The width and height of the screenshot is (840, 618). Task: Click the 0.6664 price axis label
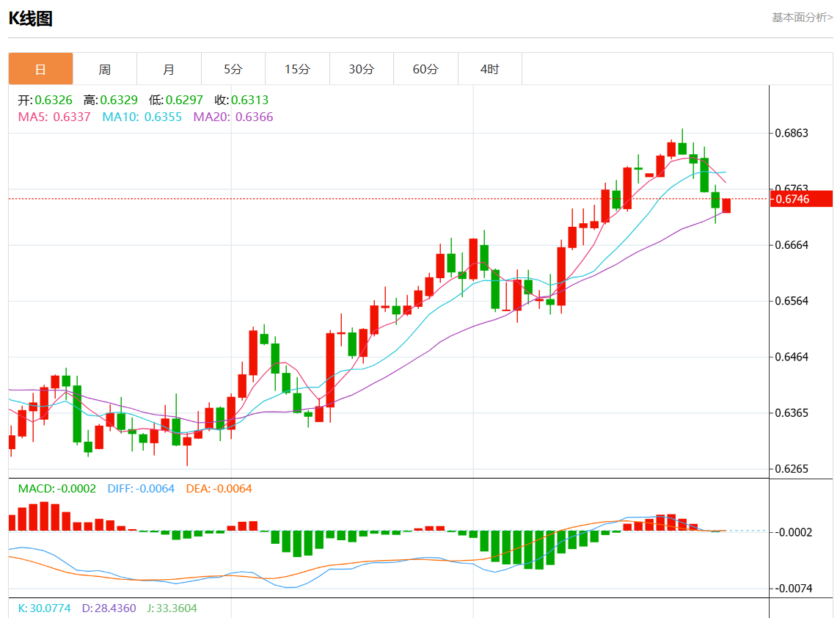tap(792, 245)
